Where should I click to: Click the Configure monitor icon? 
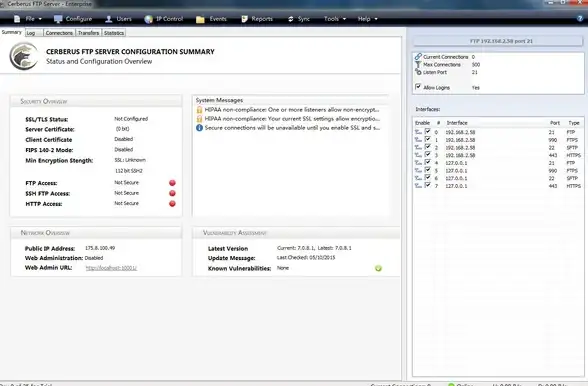58,19
